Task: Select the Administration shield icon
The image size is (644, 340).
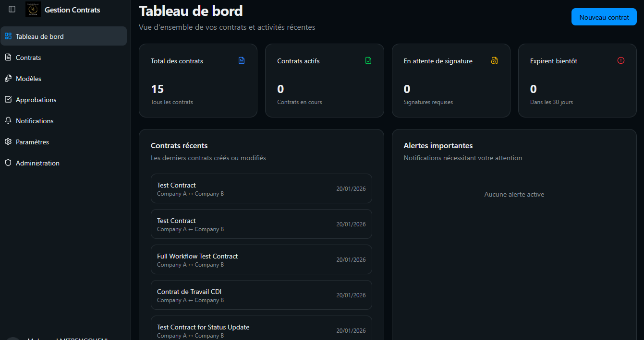Action: (8, 163)
